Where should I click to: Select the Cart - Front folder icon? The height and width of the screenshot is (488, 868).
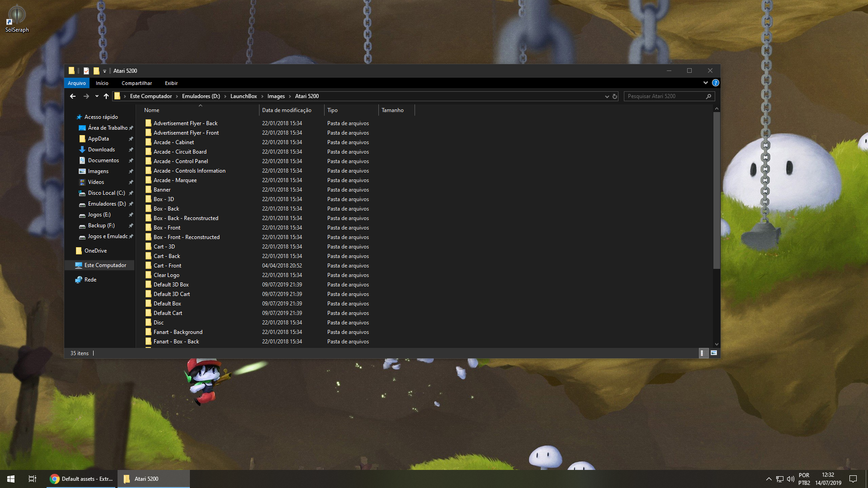point(148,266)
